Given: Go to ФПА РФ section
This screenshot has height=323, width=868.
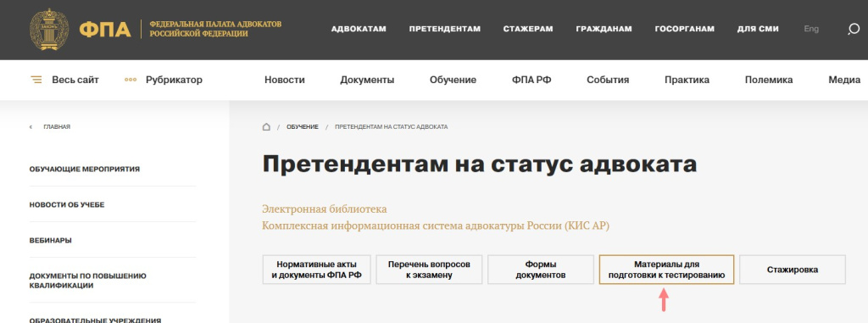Looking at the screenshot, I should (x=531, y=80).
